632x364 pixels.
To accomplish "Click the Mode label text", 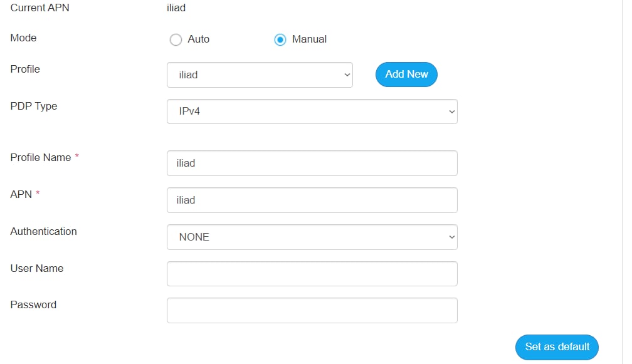I will [23, 38].
